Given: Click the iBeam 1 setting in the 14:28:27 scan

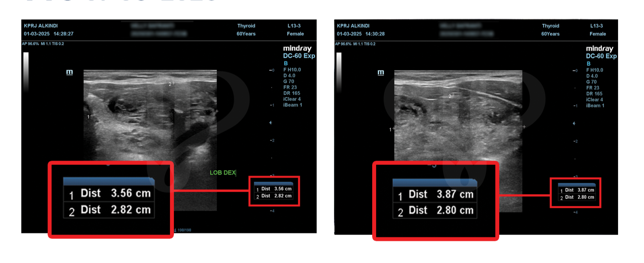Looking at the screenshot, I should pyautogui.click(x=293, y=105).
